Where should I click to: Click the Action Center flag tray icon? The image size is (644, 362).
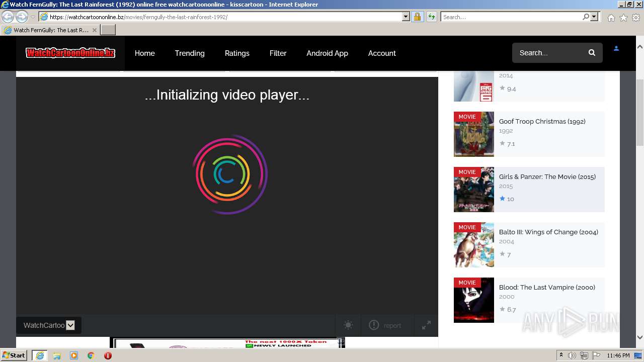(595, 355)
